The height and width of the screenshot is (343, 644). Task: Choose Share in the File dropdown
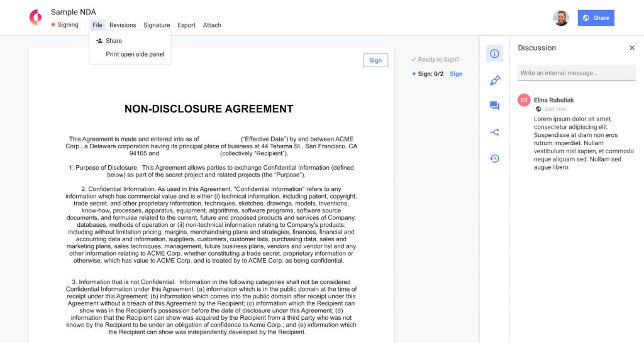pos(130,41)
